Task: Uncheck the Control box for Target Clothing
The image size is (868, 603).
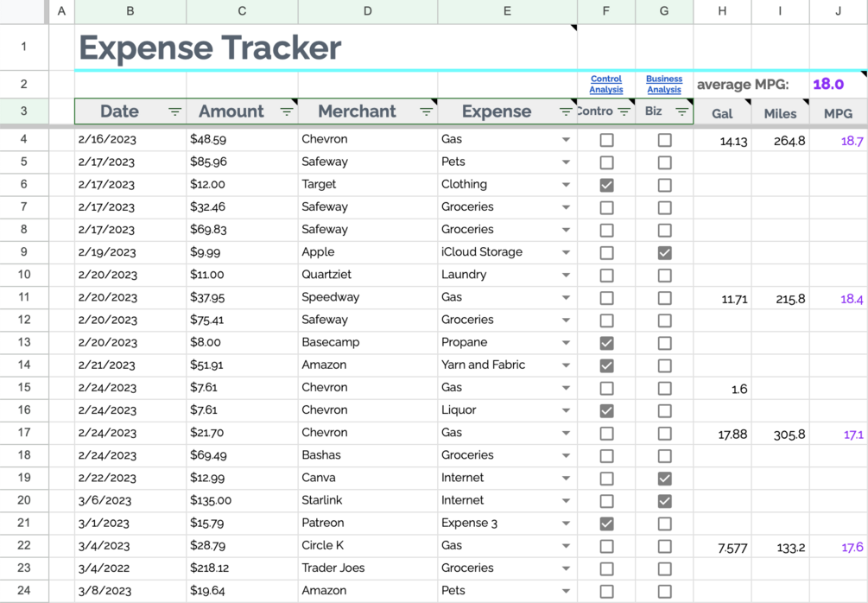Action: 606,185
